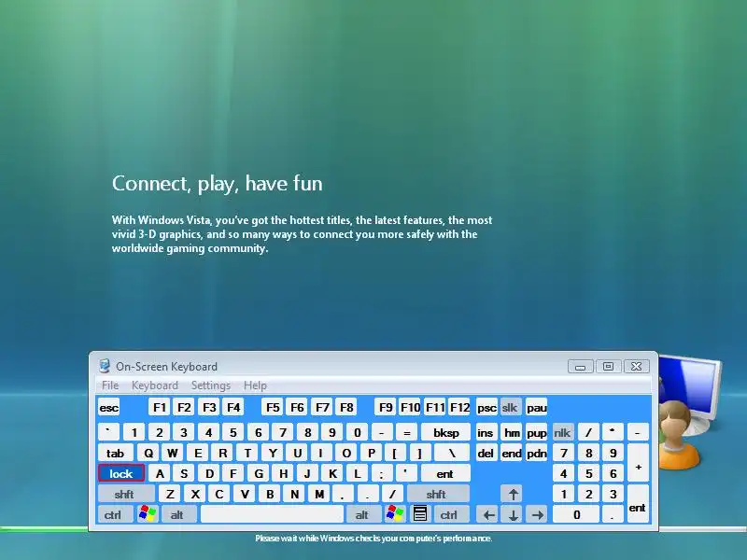
Task: Click the numpad asterisk key
Action: 613,432
